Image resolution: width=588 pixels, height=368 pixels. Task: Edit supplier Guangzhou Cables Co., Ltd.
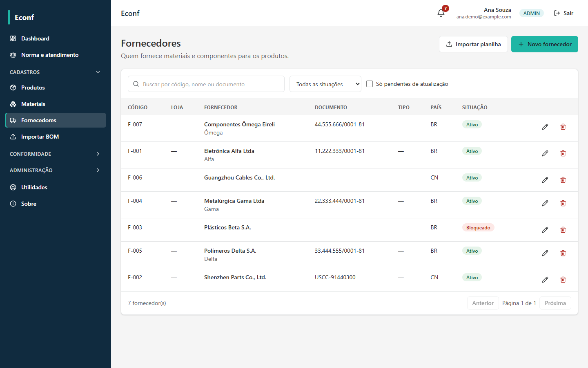tap(545, 180)
